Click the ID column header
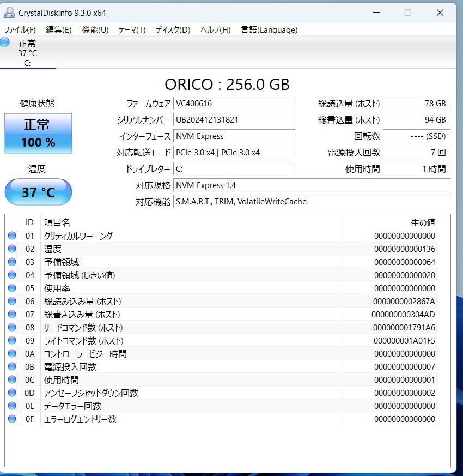This screenshot has width=463, height=476. point(29,222)
